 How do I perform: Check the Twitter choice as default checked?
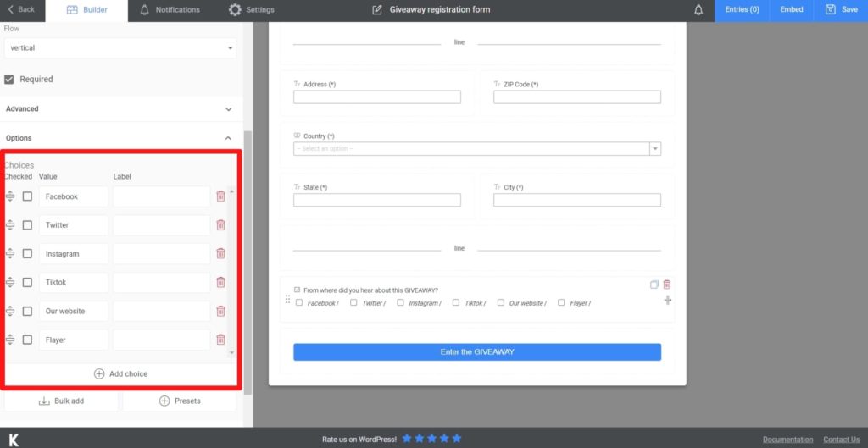pyautogui.click(x=27, y=225)
